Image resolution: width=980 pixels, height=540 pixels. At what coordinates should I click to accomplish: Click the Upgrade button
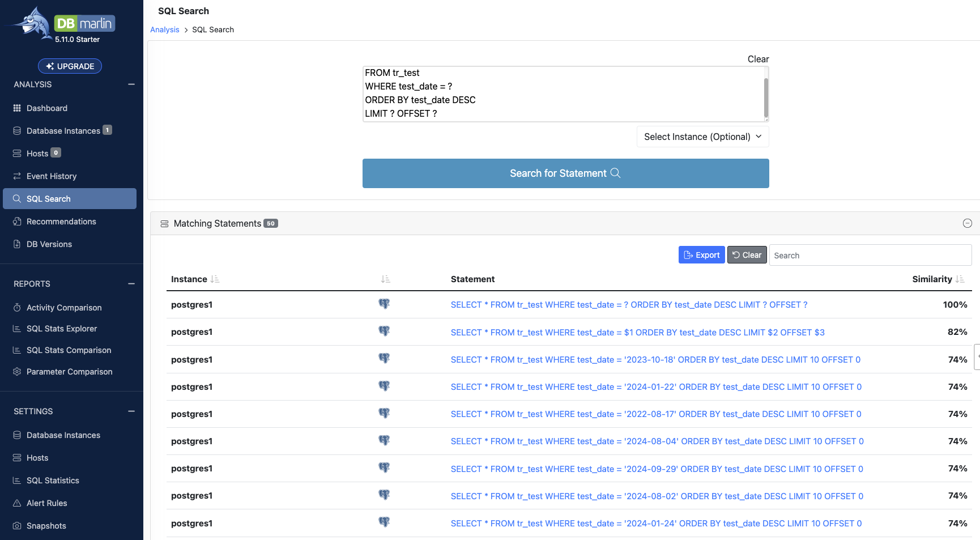[70, 66]
